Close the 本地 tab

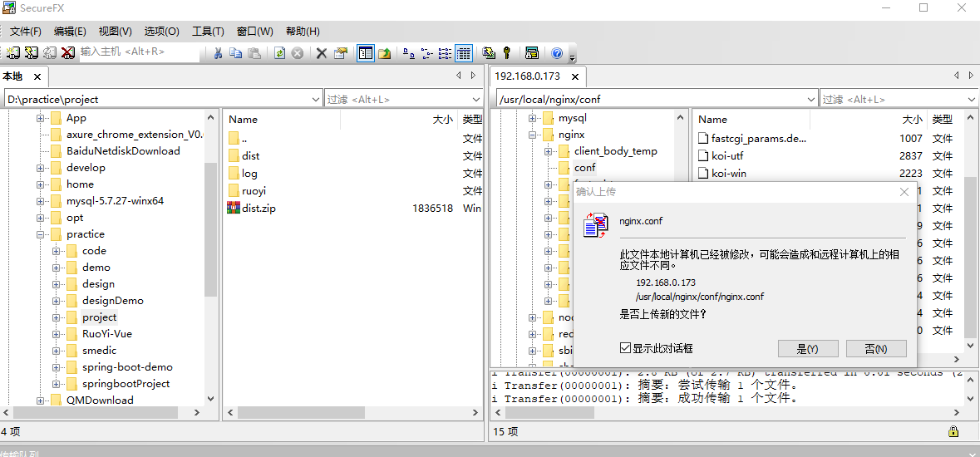37,77
